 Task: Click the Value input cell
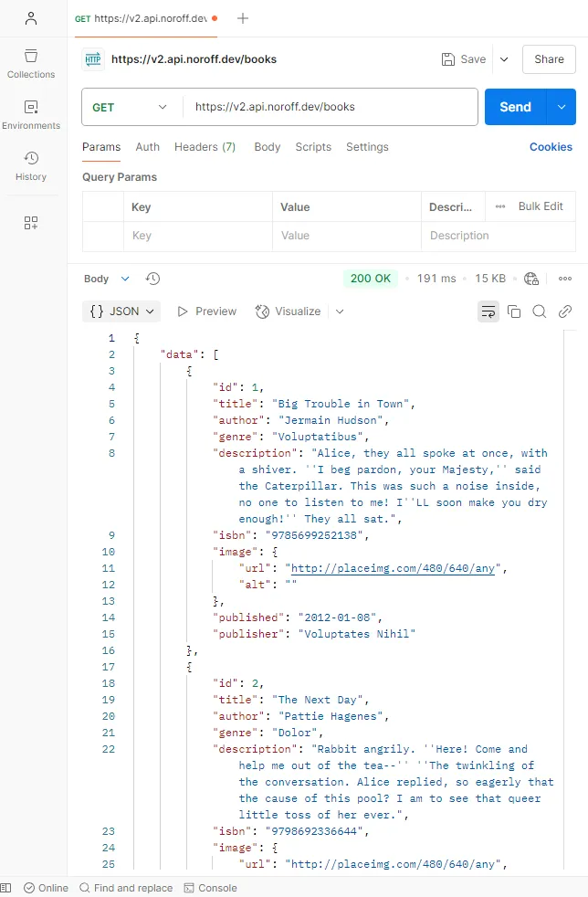(347, 236)
